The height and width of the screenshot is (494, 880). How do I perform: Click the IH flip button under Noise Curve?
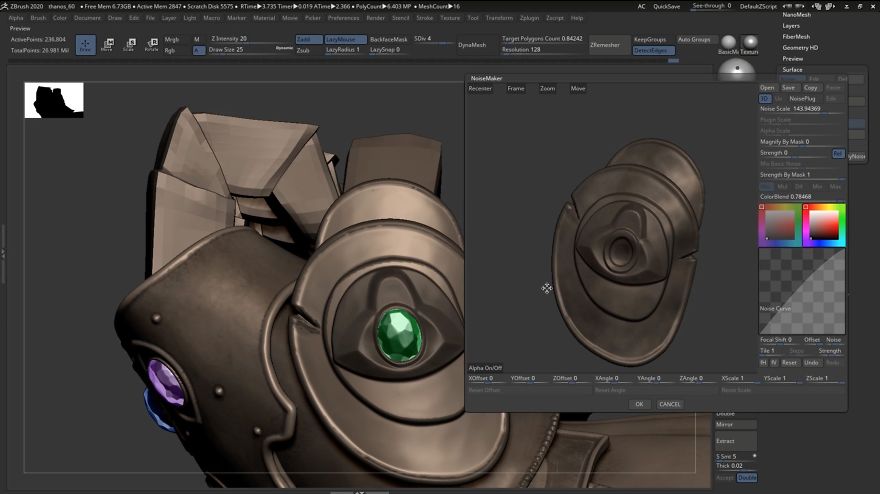(x=763, y=363)
